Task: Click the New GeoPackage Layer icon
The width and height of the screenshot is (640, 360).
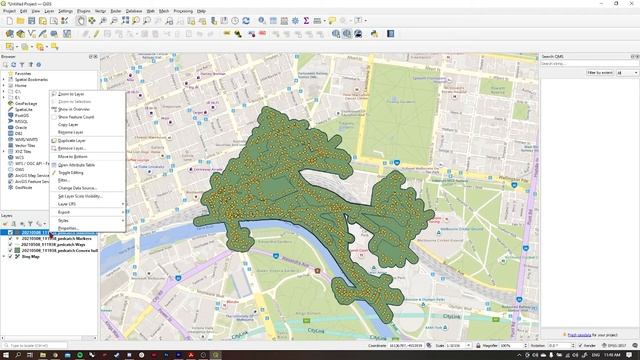Action: coord(20,34)
